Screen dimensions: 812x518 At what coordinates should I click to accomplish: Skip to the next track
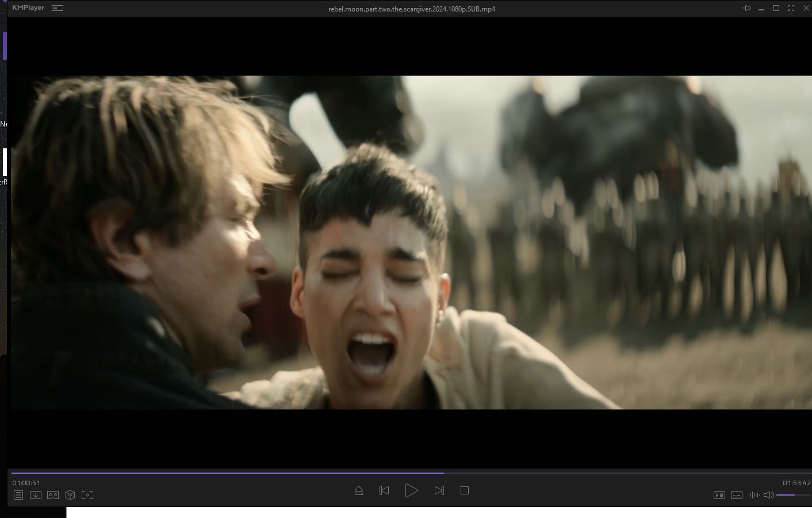click(439, 490)
